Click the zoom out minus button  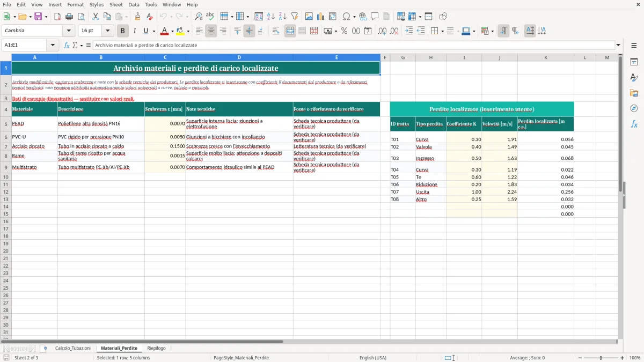click(x=579, y=358)
